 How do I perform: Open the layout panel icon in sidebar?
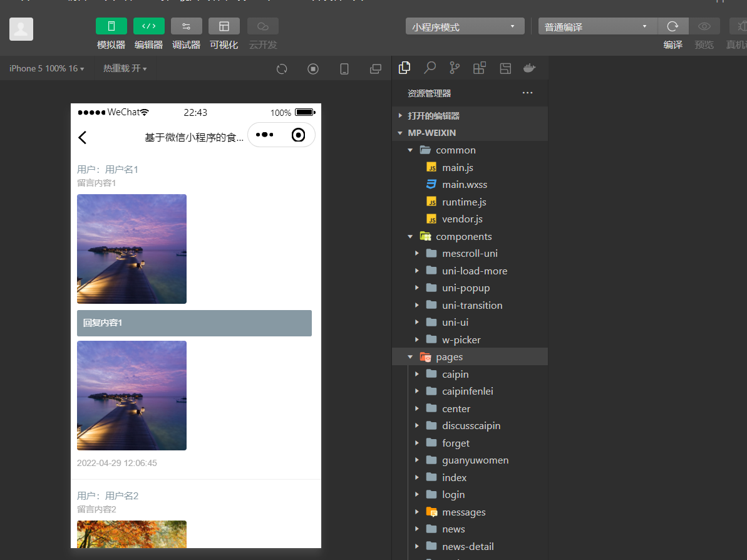click(x=505, y=68)
